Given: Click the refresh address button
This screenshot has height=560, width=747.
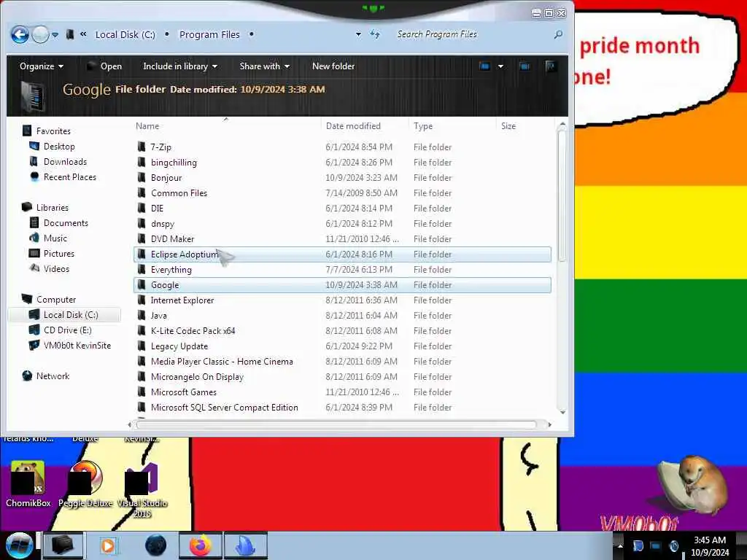Looking at the screenshot, I should coord(376,34).
